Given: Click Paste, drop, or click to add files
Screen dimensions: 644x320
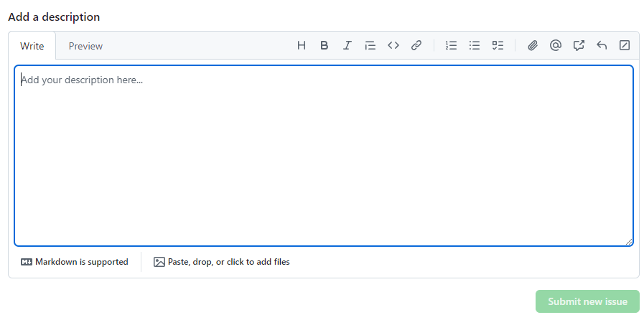Looking at the screenshot, I should (x=222, y=262).
